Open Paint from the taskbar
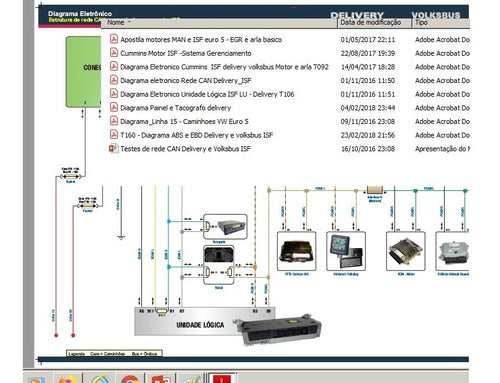The image size is (500, 383). (x=191, y=379)
